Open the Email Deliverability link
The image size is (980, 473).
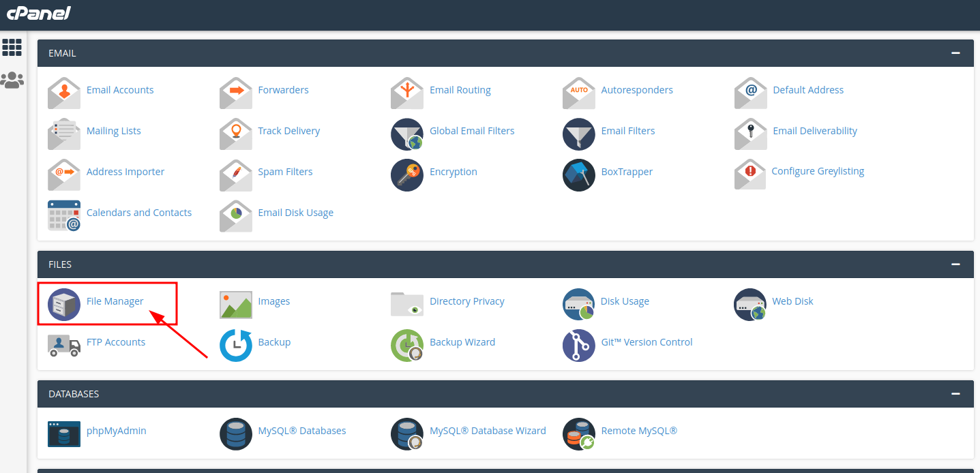point(815,131)
